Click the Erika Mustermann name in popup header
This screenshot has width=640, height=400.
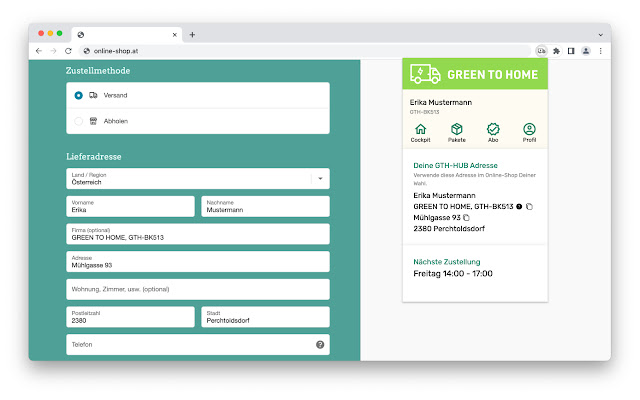tap(441, 102)
